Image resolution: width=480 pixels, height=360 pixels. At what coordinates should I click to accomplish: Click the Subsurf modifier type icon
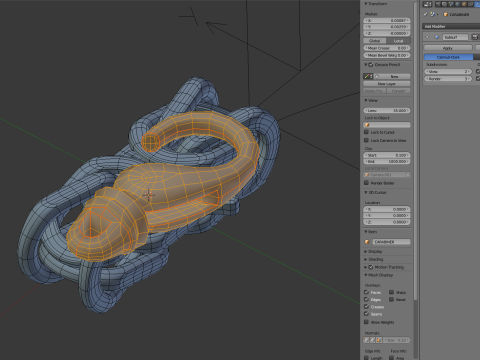pyautogui.click(x=437, y=37)
